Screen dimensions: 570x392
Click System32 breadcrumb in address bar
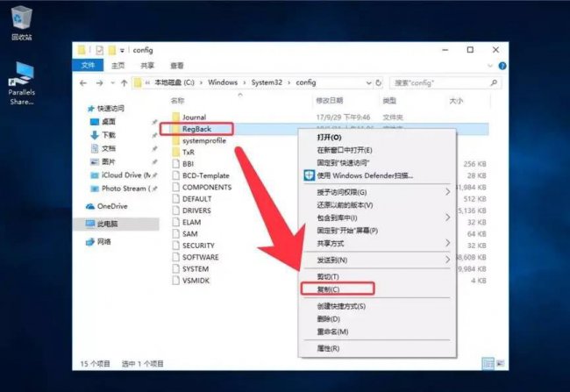267,82
